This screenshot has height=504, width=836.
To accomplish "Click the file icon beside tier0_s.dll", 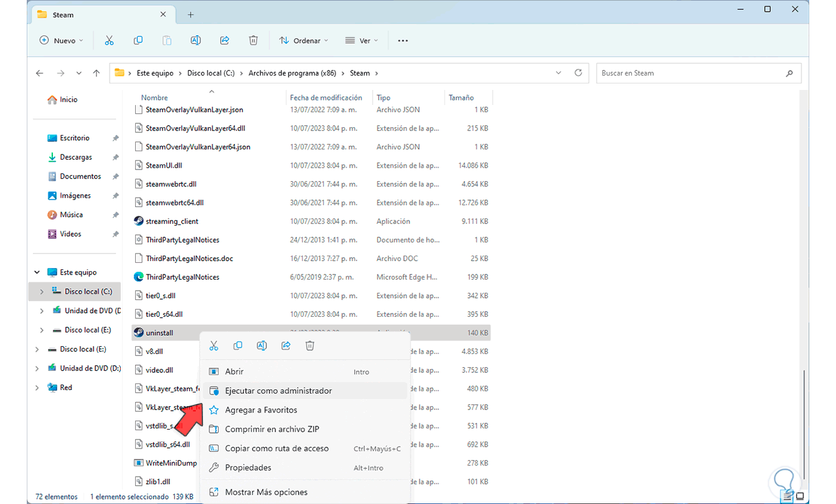I will coord(138,295).
